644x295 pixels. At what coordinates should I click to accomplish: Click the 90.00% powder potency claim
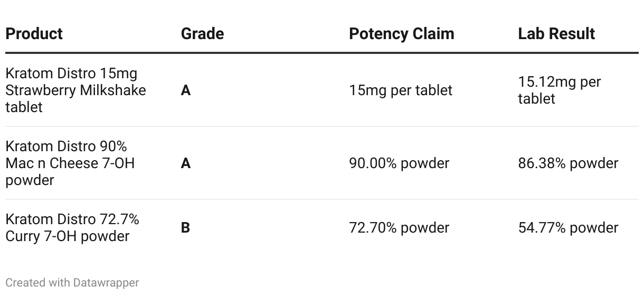(x=399, y=163)
